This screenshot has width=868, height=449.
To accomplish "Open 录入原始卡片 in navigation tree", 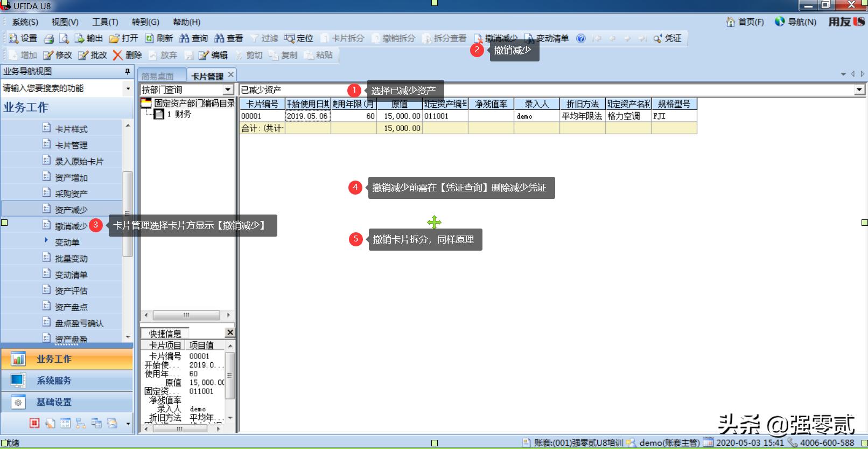I will click(79, 161).
